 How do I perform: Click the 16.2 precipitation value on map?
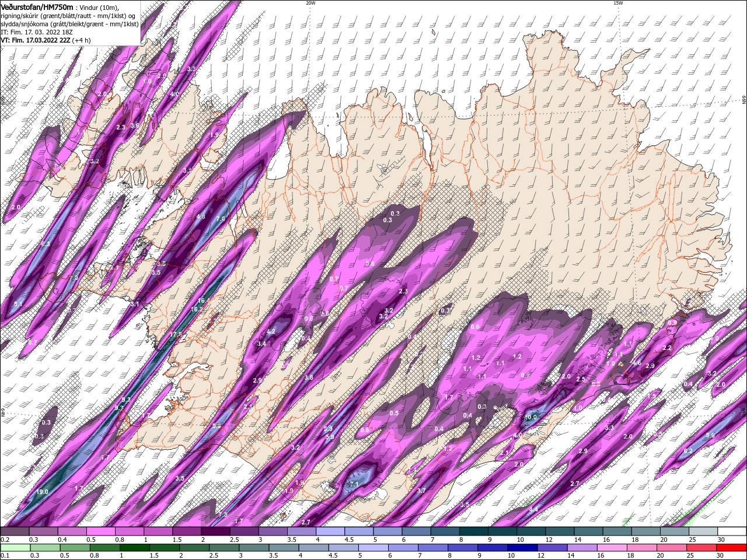197,309
